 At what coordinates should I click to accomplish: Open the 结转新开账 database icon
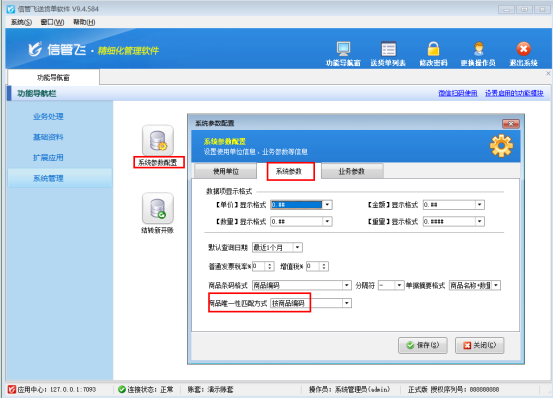coord(158,208)
